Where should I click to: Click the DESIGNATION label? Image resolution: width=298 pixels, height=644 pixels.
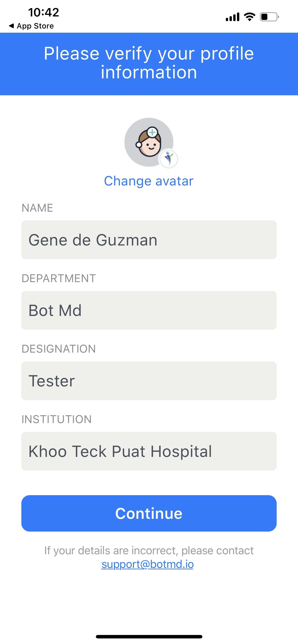tap(59, 349)
